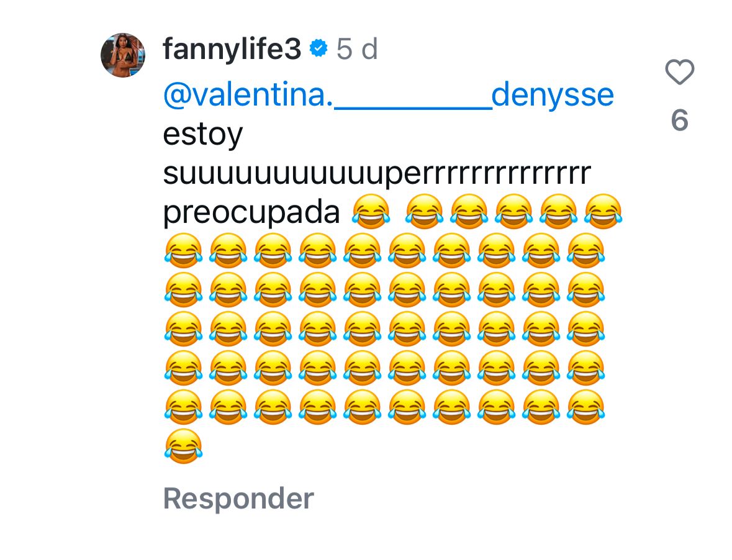The image size is (732, 560).
Task: Click the first emoji in the row below "preocupada"
Action: [184, 251]
